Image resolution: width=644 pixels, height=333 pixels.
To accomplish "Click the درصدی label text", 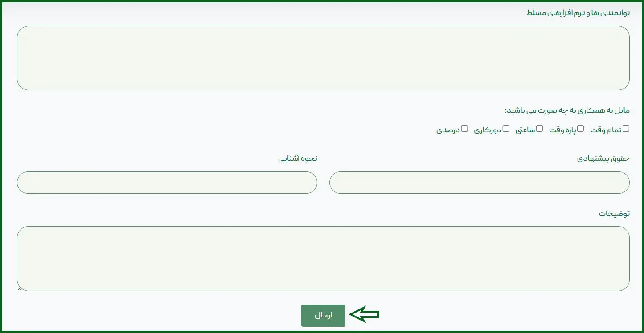I will 447,130.
